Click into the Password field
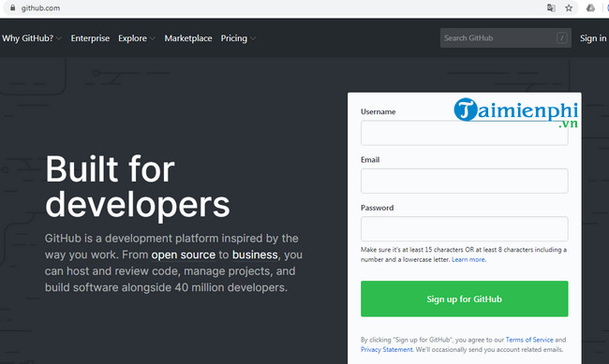The image size is (609, 364). [464, 229]
